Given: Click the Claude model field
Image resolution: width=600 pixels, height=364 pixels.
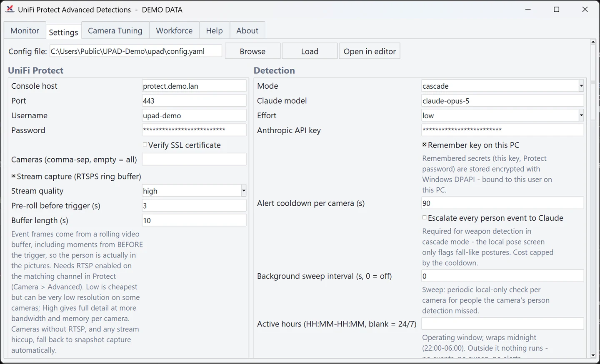Looking at the screenshot, I should coord(502,101).
